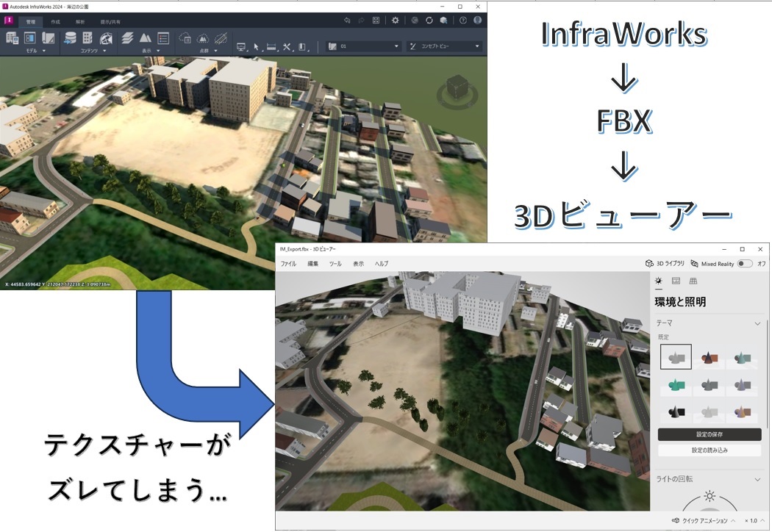Click the presentation display tool icon
Viewport: 772px width, 532px height.
pyautogui.click(x=241, y=47)
